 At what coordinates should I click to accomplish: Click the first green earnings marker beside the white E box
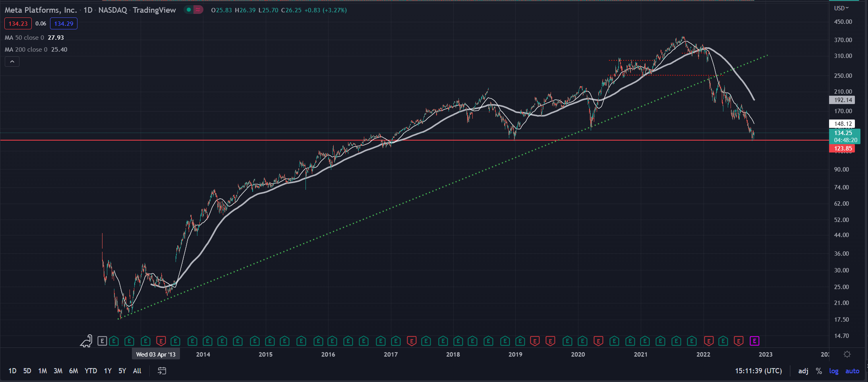coord(114,341)
